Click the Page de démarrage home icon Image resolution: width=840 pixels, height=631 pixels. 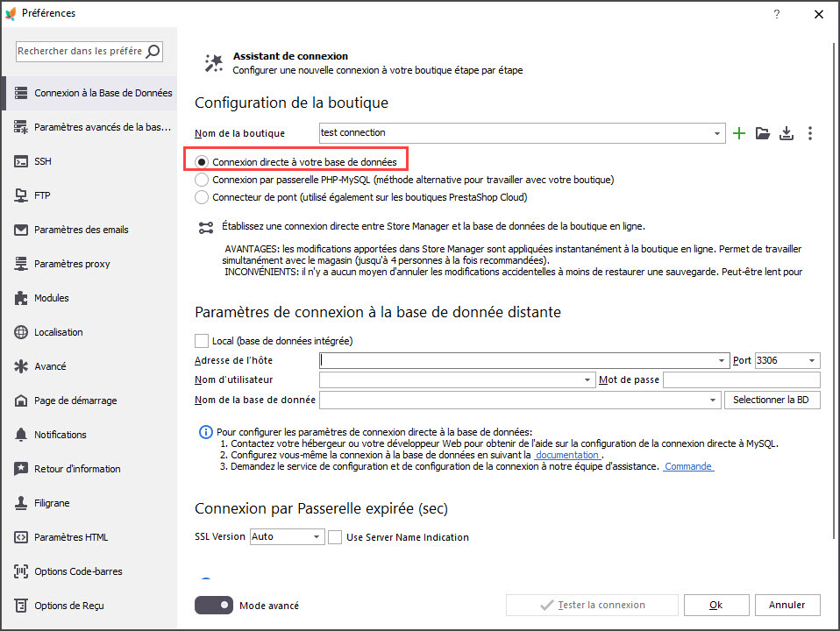tap(21, 401)
